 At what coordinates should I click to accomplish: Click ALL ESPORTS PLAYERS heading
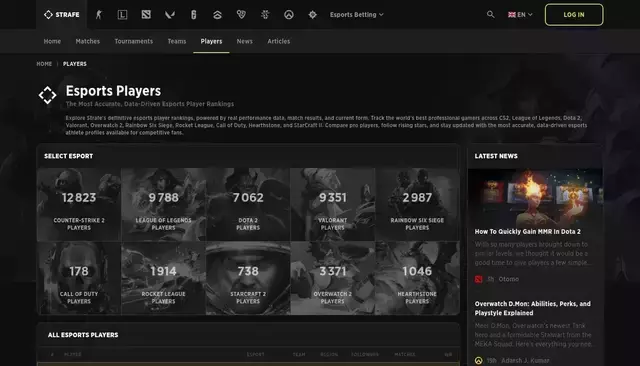pyautogui.click(x=83, y=335)
